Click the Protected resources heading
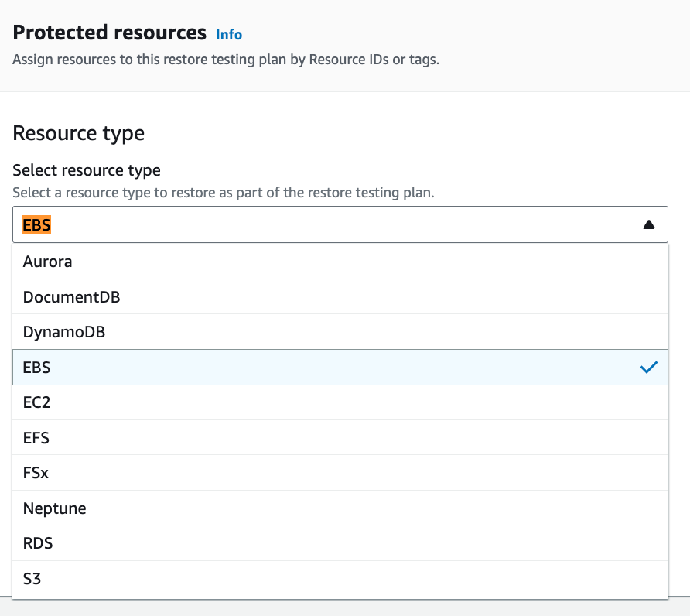690x616 pixels. tap(109, 33)
